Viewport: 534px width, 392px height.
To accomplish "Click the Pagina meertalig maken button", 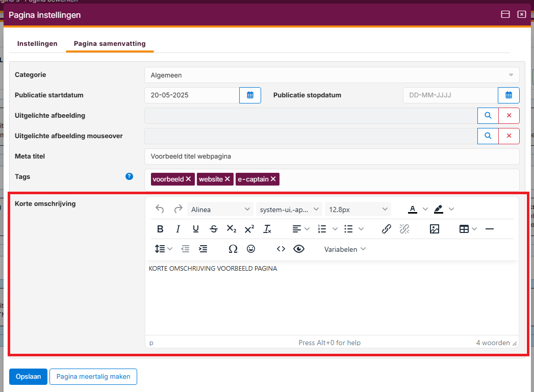I will 93,376.
